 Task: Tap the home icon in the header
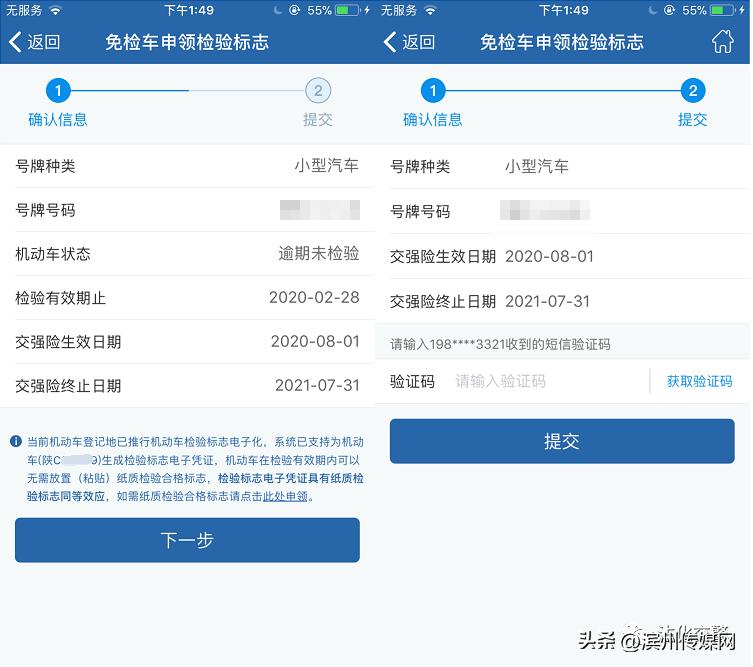pyautogui.click(x=722, y=42)
